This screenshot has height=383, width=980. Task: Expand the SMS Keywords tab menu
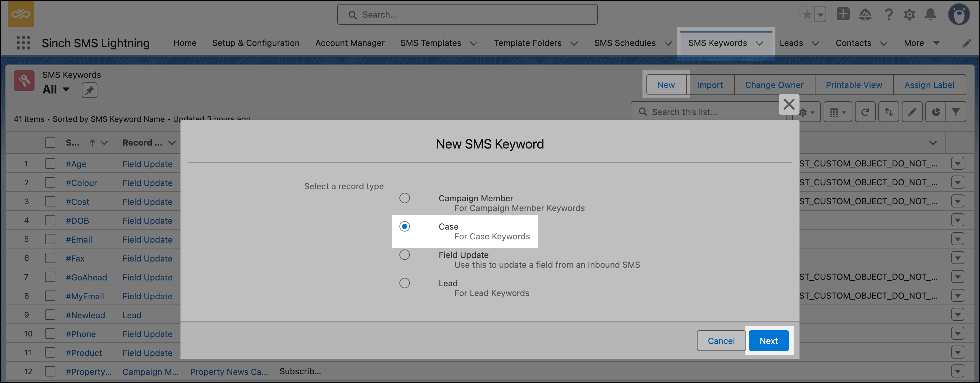tap(759, 43)
